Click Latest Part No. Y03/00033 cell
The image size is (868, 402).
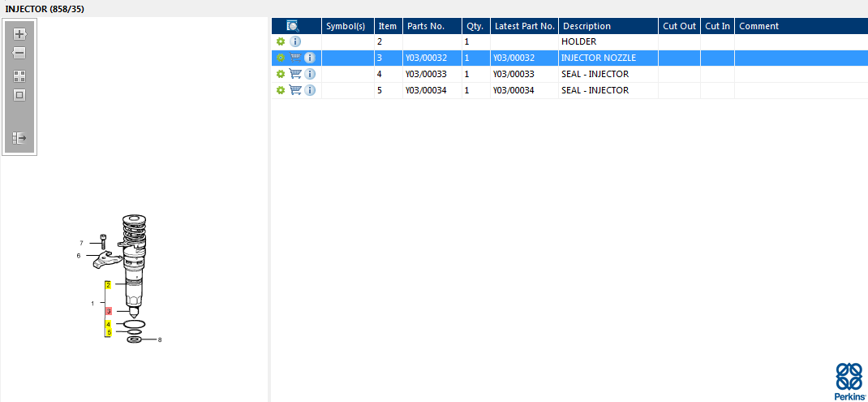[x=524, y=74]
